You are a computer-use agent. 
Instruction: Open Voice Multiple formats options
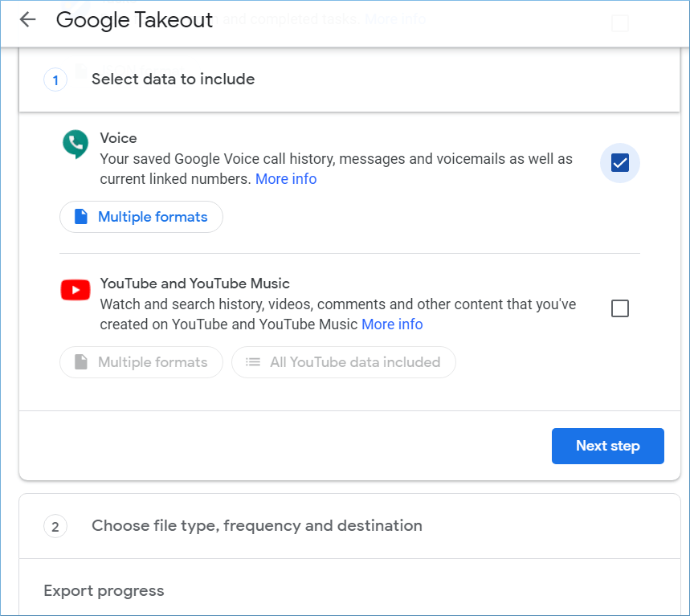[x=141, y=217]
